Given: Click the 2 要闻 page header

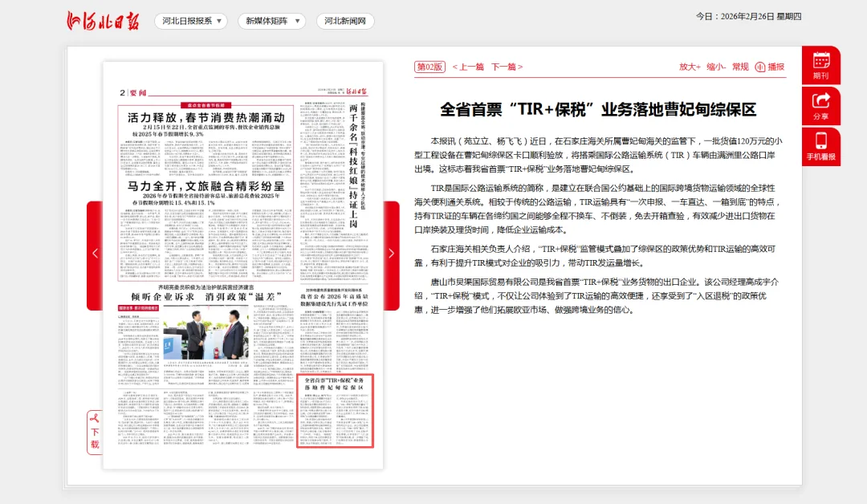Looking at the screenshot, I should coord(132,93).
